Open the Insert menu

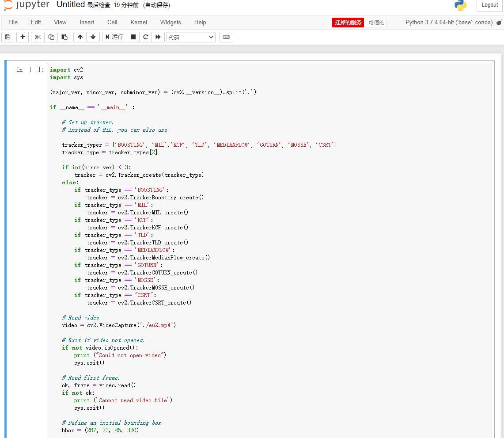pyautogui.click(x=87, y=22)
